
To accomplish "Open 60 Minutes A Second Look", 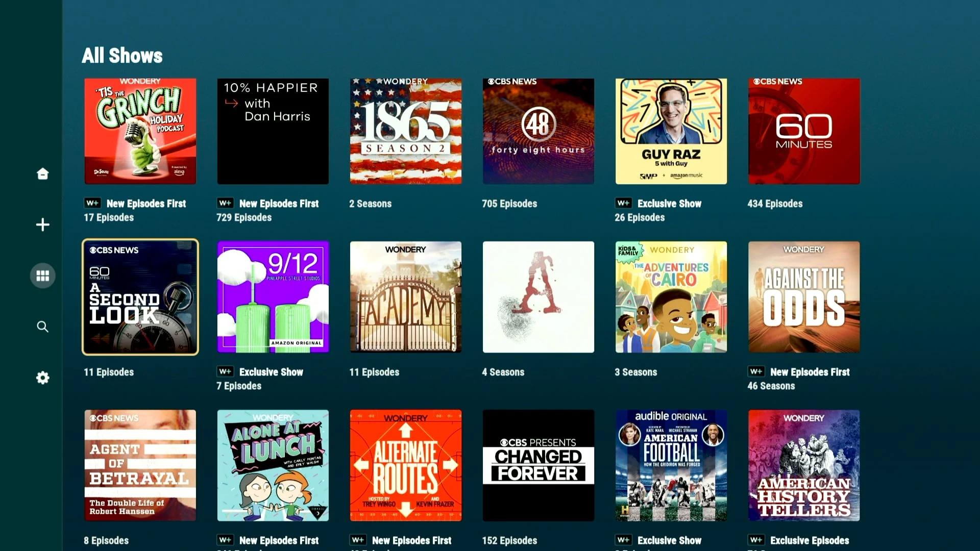I will coord(140,297).
